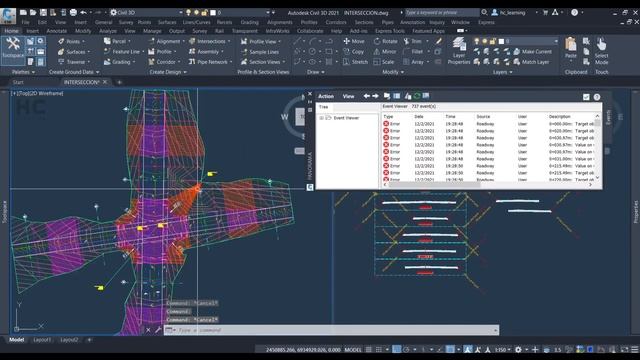Expand the Modify panel dropdown

pos(393,72)
